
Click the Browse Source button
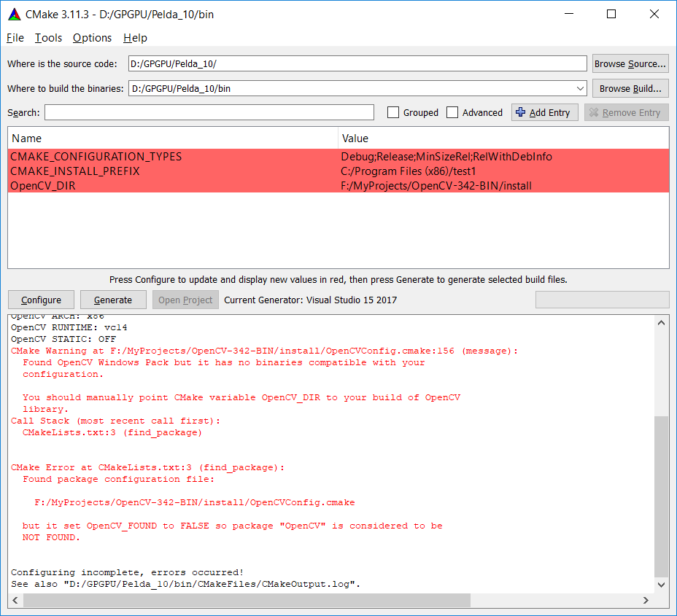[x=630, y=64]
